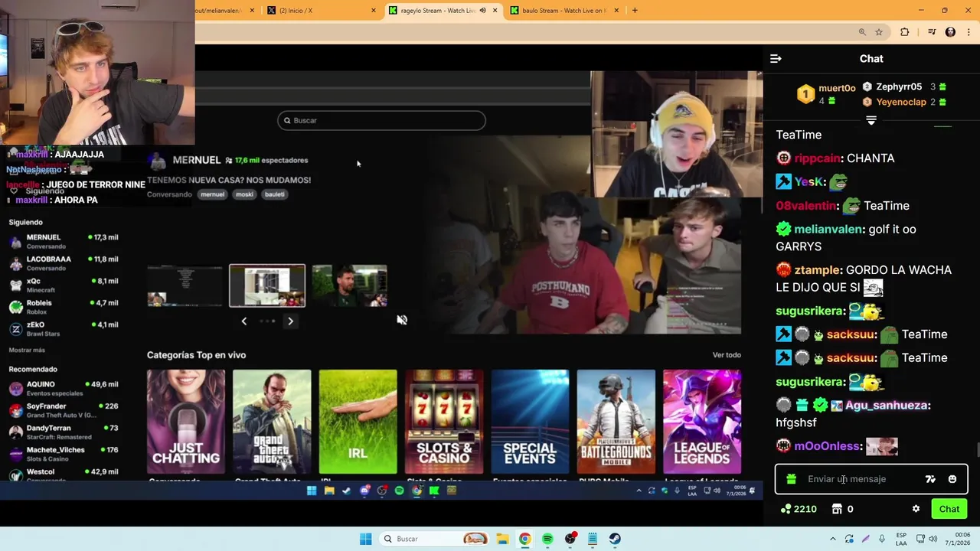Open the emoji picker in chat
Screen dimensions: 980x551
pyautogui.click(x=952, y=479)
